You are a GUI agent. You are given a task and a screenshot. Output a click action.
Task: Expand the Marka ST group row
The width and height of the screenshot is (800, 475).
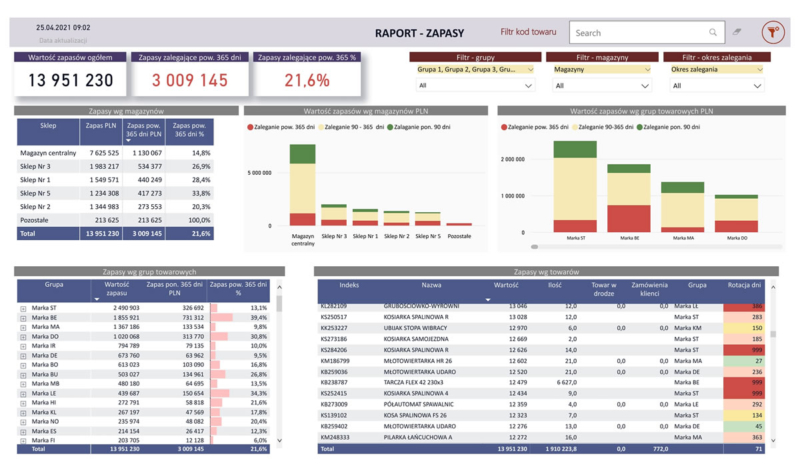[x=23, y=308]
